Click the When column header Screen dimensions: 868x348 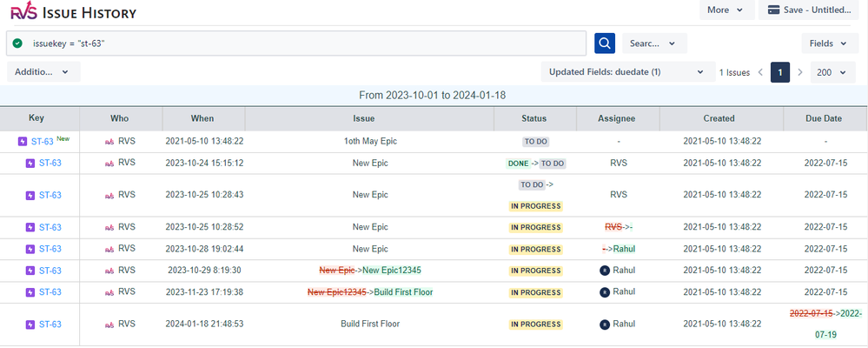(x=202, y=118)
